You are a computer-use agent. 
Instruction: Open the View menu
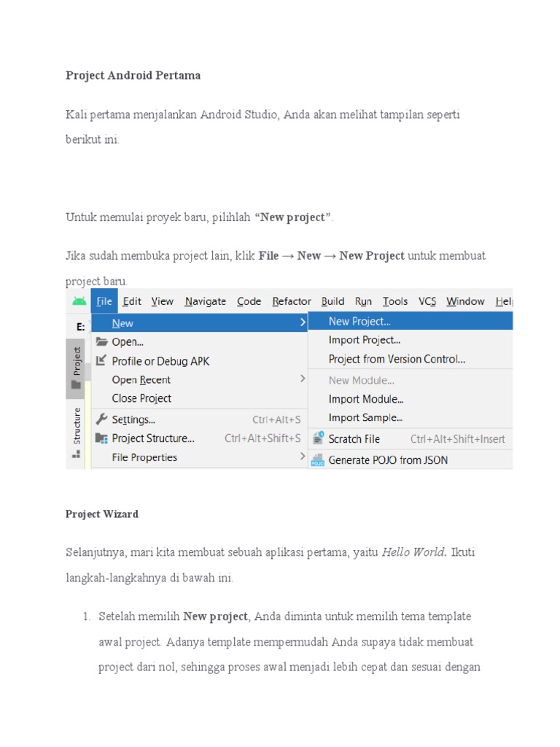[x=163, y=301]
